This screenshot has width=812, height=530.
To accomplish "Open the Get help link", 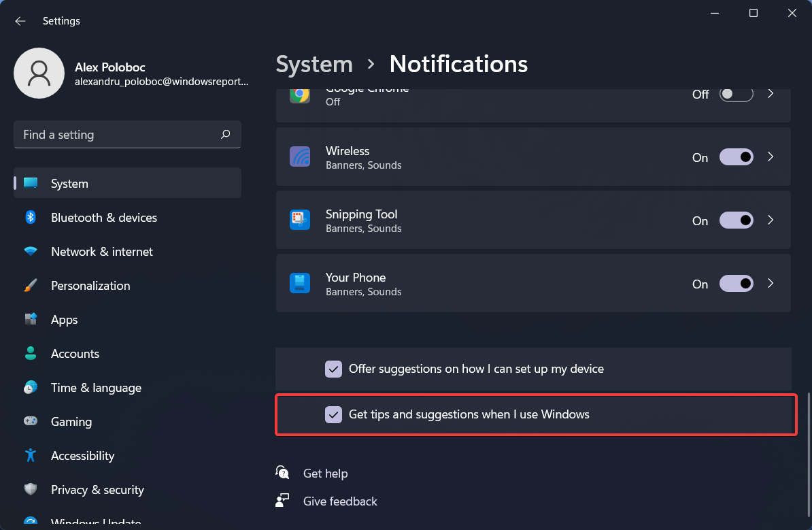I will 325,474.
